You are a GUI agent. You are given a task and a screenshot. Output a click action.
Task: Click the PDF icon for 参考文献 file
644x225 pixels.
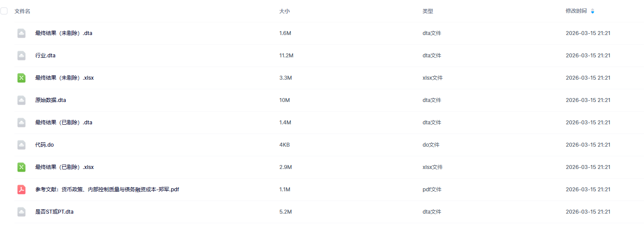point(21,190)
